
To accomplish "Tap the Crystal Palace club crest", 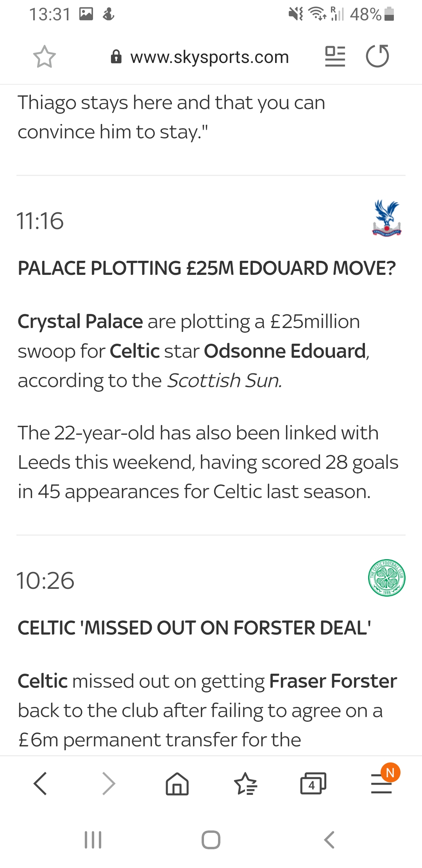I will pyautogui.click(x=386, y=218).
